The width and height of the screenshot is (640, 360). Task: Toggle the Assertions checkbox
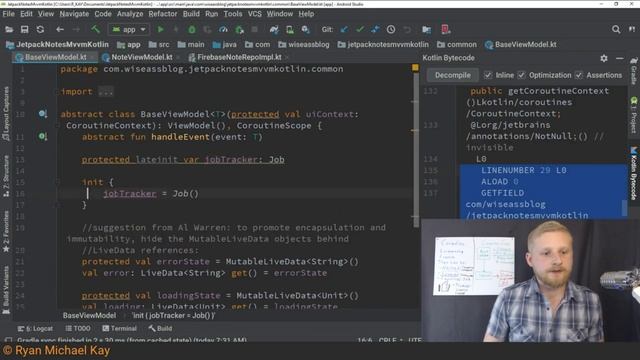pos(579,75)
